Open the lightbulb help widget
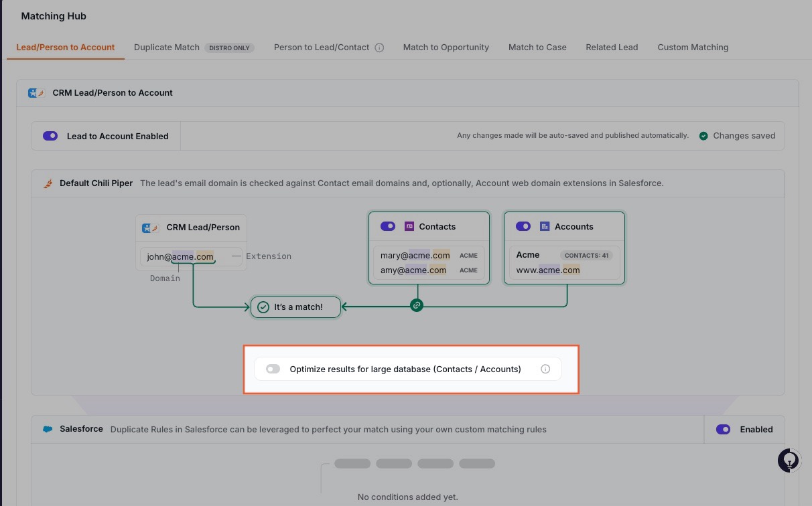The height and width of the screenshot is (506, 812). click(790, 460)
